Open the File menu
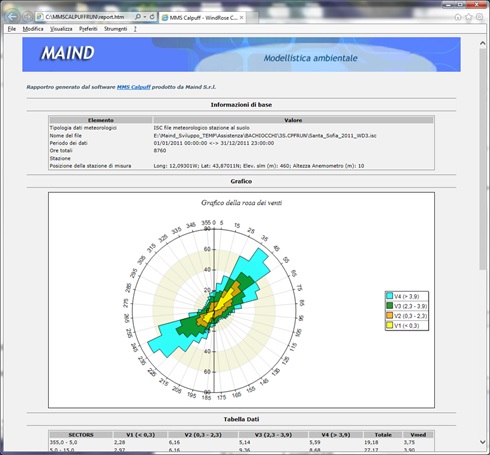The image size is (490, 455). (12, 29)
